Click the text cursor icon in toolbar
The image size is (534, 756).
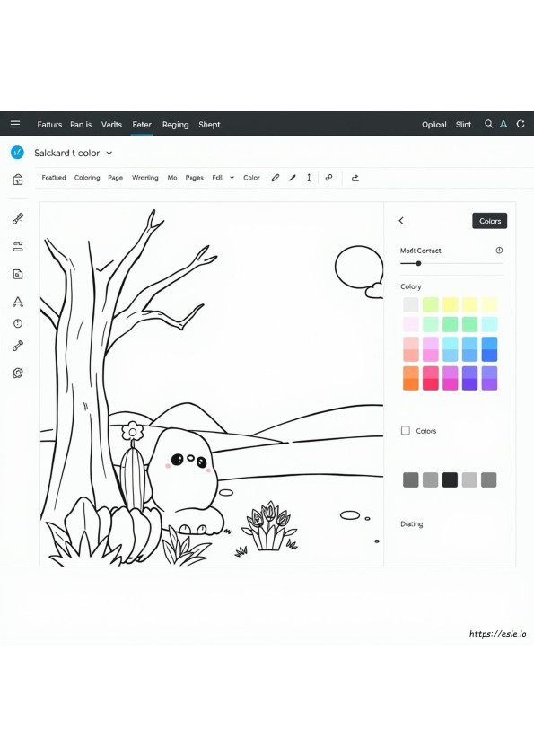coord(309,178)
